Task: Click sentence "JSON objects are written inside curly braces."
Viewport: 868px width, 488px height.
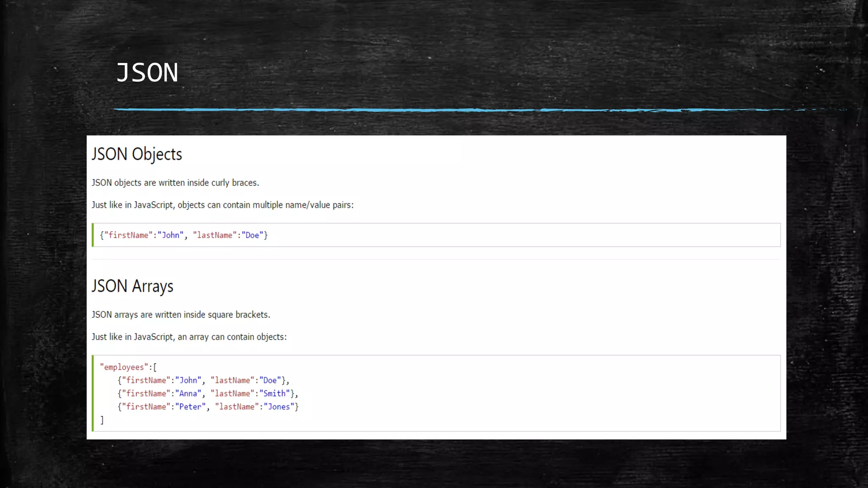Action: pos(175,183)
